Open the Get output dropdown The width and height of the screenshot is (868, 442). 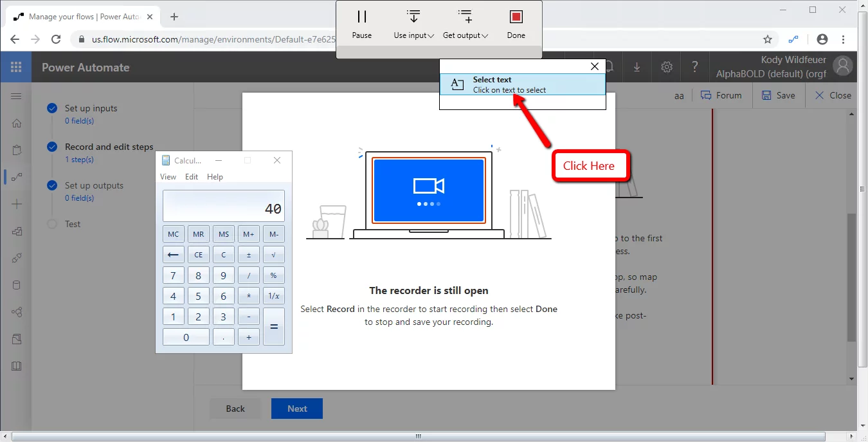tap(466, 24)
